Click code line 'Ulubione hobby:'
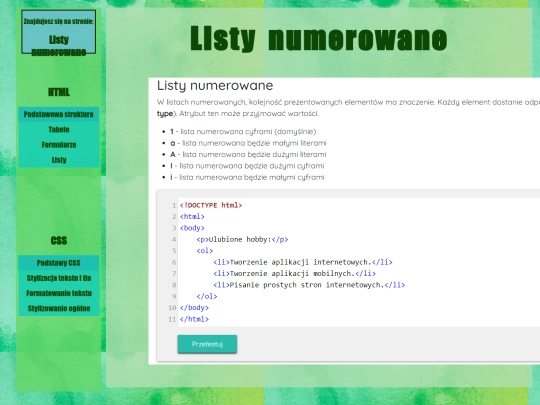This screenshot has height=405, width=540. [242, 239]
